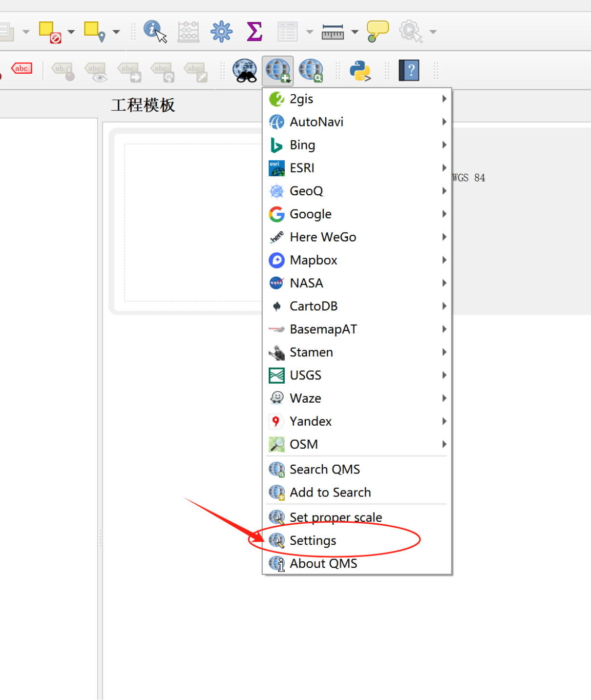Expand the Select by Location dropdown arrow
This screenshot has width=591, height=700.
click(x=116, y=32)
